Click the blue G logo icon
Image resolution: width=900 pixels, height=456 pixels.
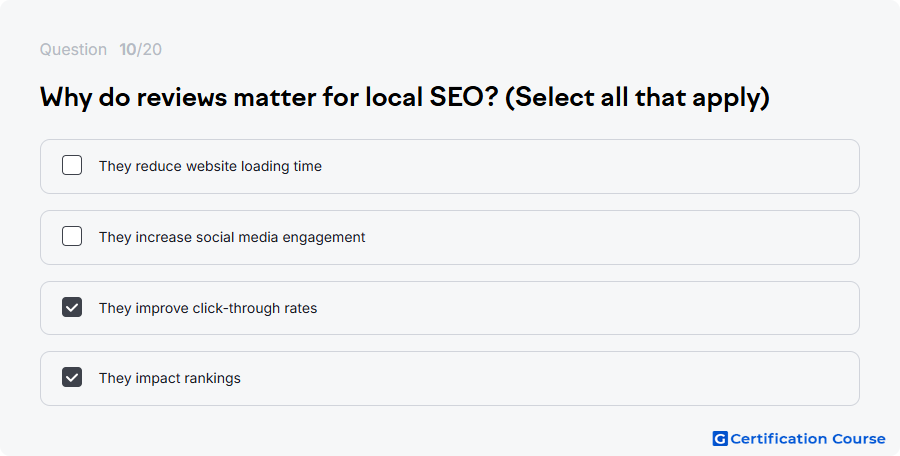click(x=720, y=439)
